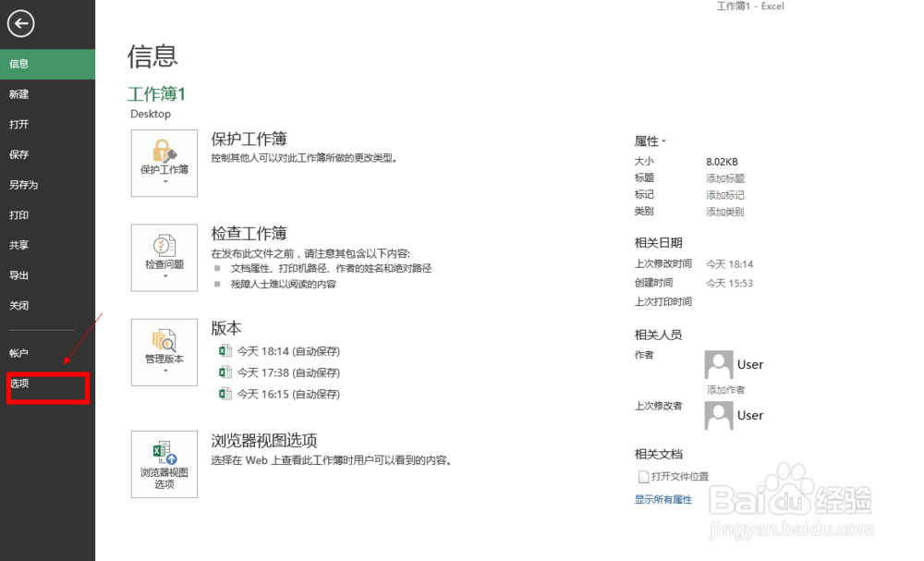924x561 pixels.
Task: Select the Manage Versions (管理版本) icon
Action: point(164,352)
